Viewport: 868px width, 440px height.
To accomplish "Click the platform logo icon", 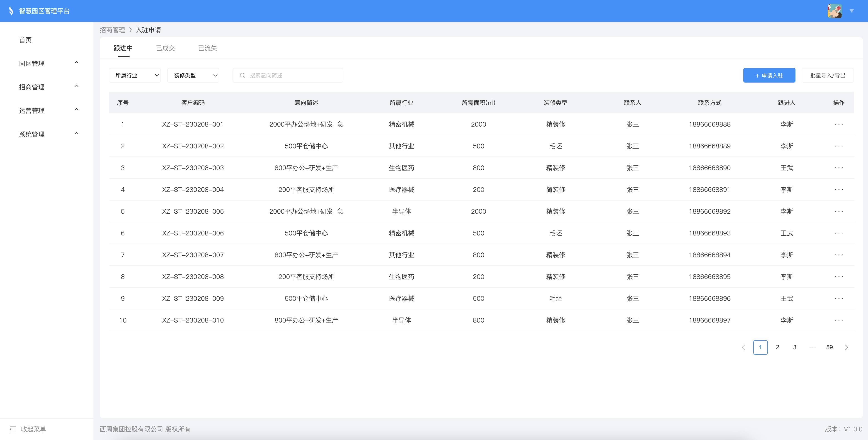I will click(11, 11).
